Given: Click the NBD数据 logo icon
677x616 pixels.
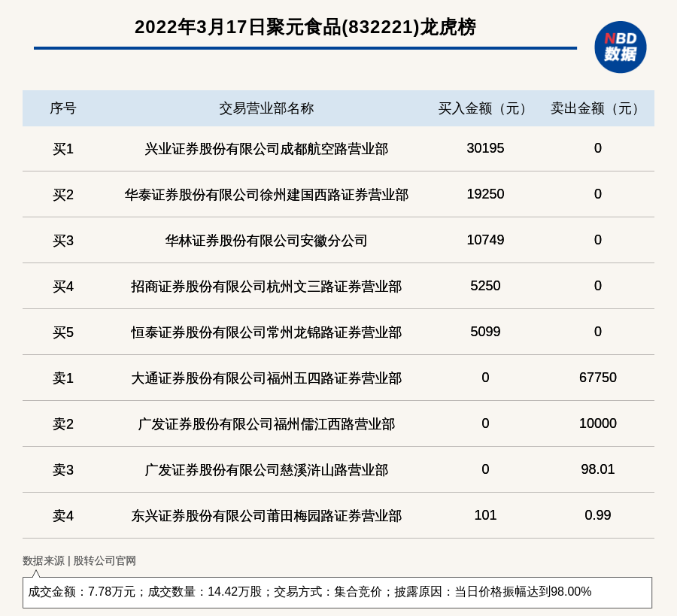Looking at the screenshot, I should click(620, 47).
